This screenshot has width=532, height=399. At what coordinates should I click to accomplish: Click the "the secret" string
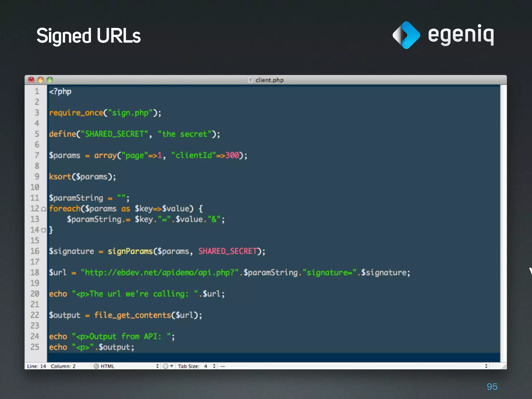(184, 134)
